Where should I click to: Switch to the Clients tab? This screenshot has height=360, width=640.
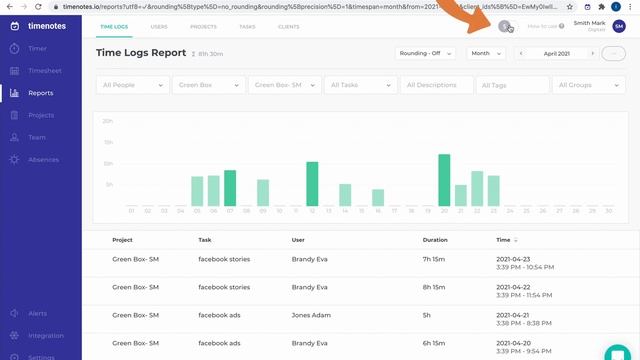pos(289,27)
